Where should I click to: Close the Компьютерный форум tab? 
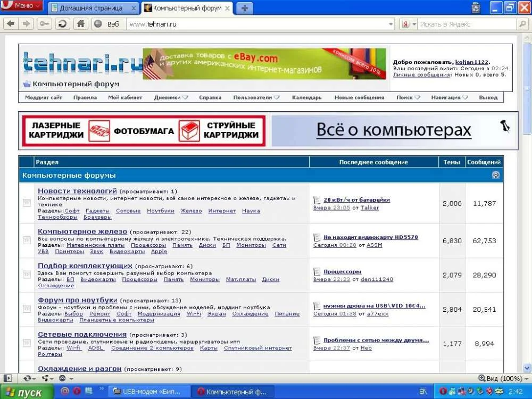[227, 8]
